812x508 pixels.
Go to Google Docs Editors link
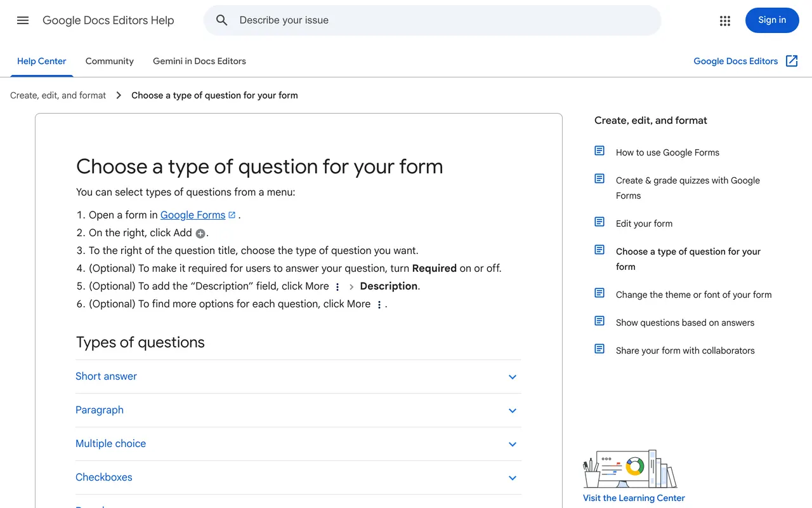point(736,61)
